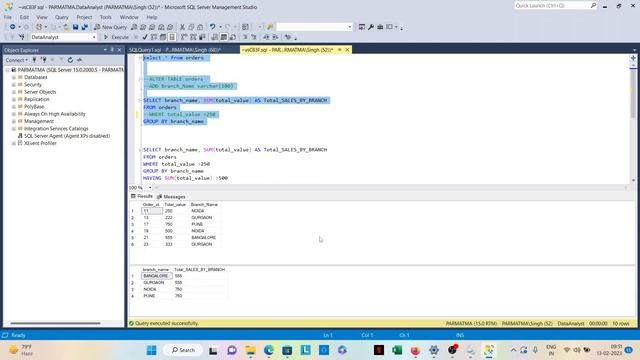Image resolution: width=640 pixels, height=360 pixels.
Task: Open the zoom percentage dropdown
Action: pyautogui.click(x=150, y=188)
